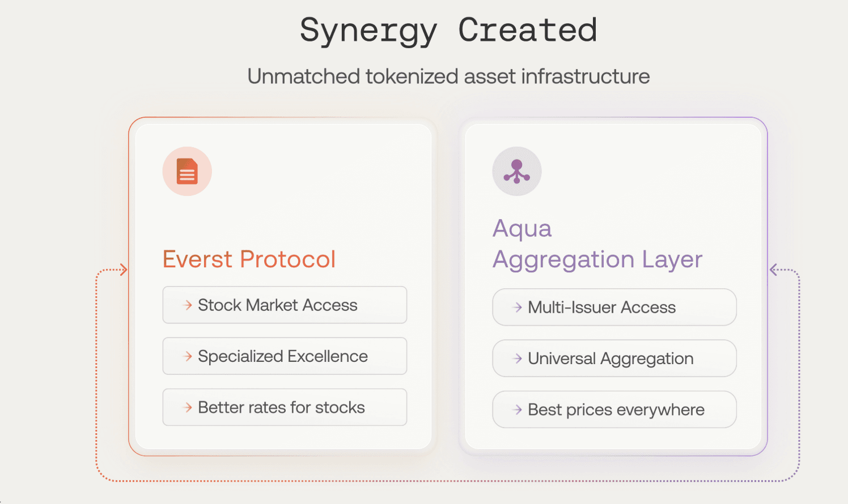Open the Universal Aggregation item
The image size is (848, 504).
[x=614, y=358]
